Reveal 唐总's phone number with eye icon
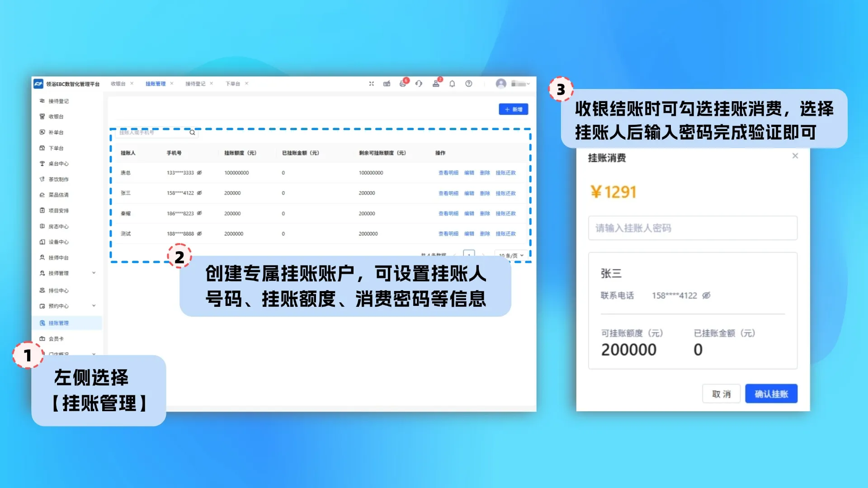 199,173
